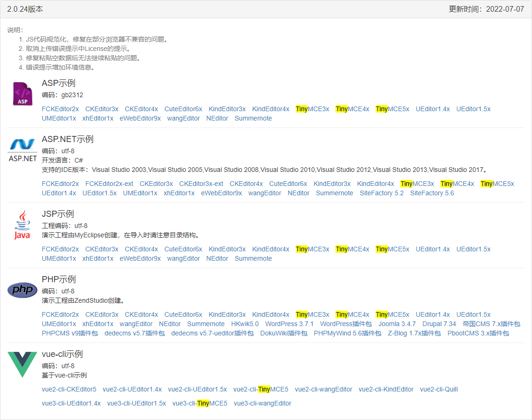Open TinyMCE5x link in ASP示例 section
532x420 pixels.
click(392, 109)
